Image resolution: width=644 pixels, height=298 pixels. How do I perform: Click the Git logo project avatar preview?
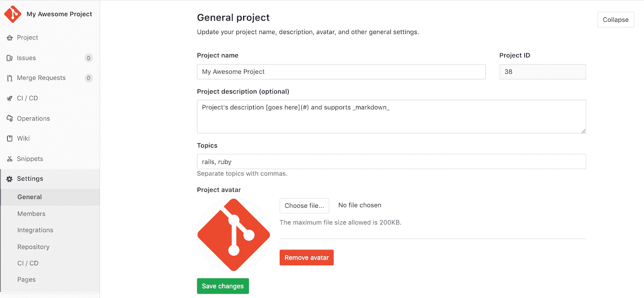(233, 235)
